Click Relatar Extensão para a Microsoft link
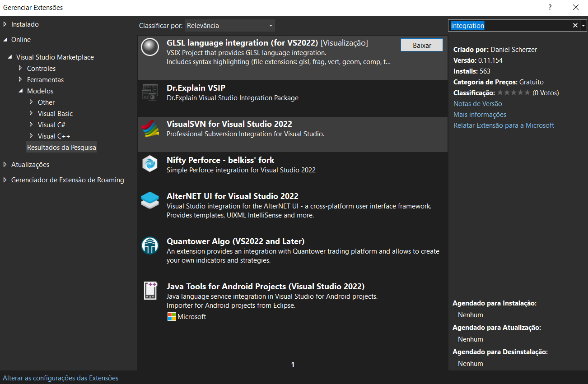 (x=504, y=125)
